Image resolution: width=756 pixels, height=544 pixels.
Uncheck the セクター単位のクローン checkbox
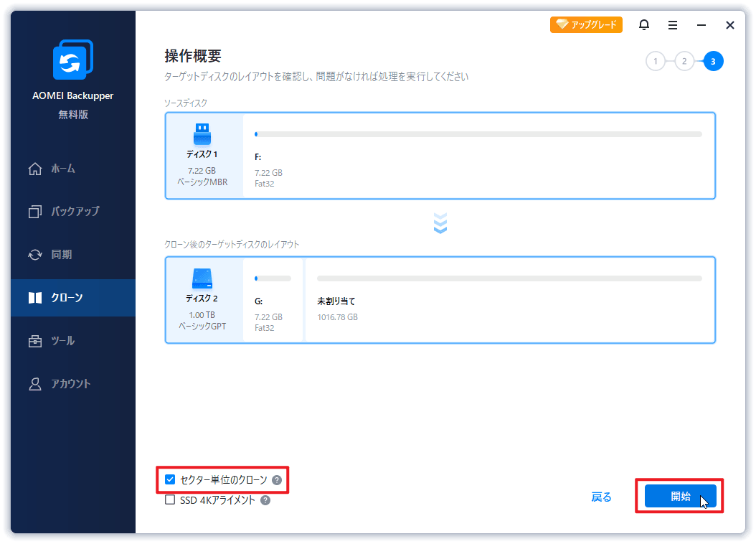(170, 479)
